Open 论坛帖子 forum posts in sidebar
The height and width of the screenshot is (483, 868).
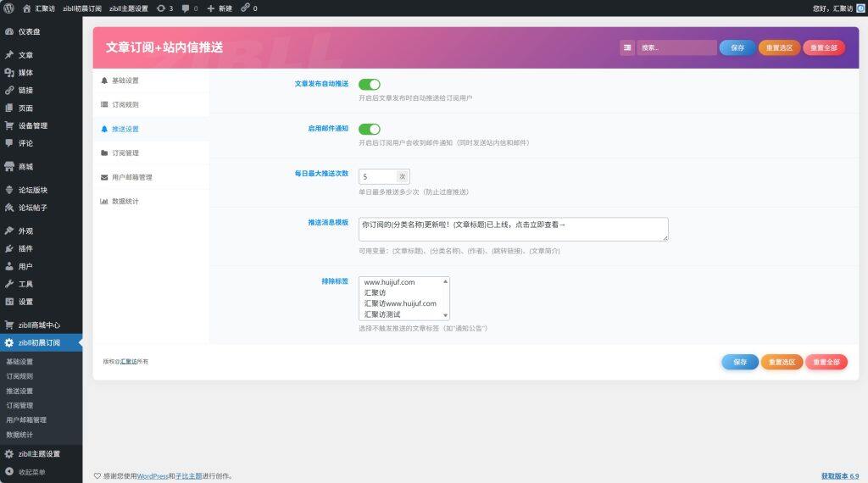[x=41, y=208]
